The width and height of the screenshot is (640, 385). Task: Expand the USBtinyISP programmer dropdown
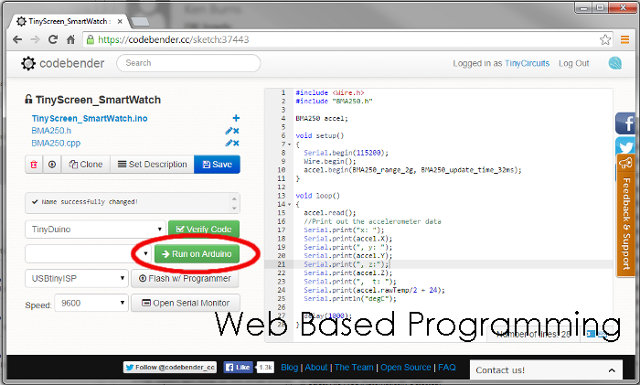click(77, 278)
